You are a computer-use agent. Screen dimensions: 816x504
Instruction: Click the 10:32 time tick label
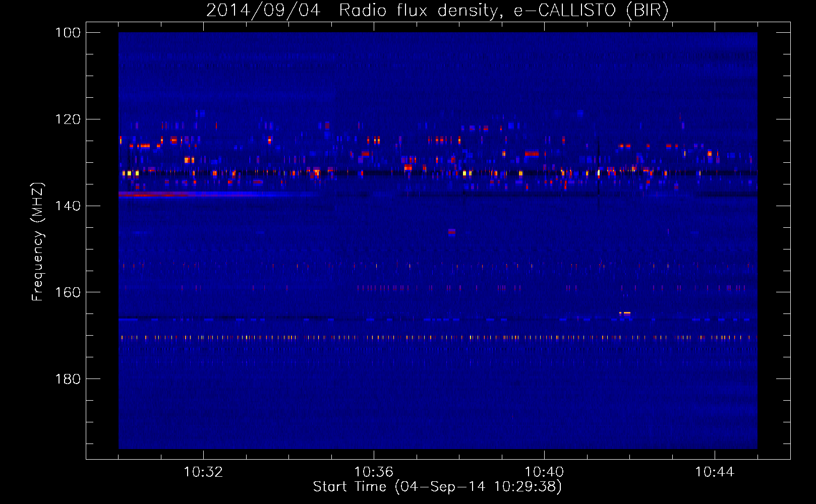pyautogui.click(x=203, y=472)
